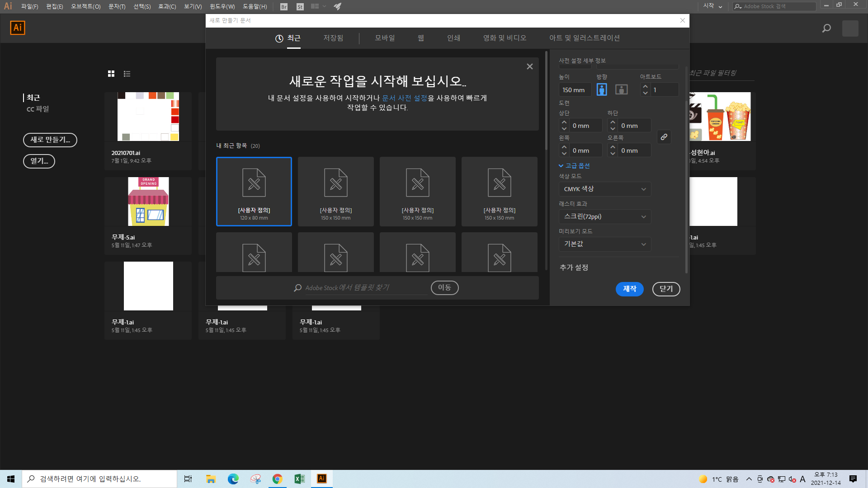Image resolution: width=868 pixels, height=488 pixels.
Task: Toggle the link bleed values chain icon
Action: [x=664, y=137]
